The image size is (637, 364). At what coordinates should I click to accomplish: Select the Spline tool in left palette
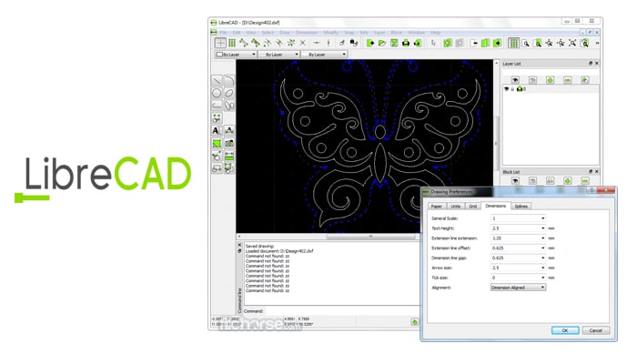tap(229, 106)
